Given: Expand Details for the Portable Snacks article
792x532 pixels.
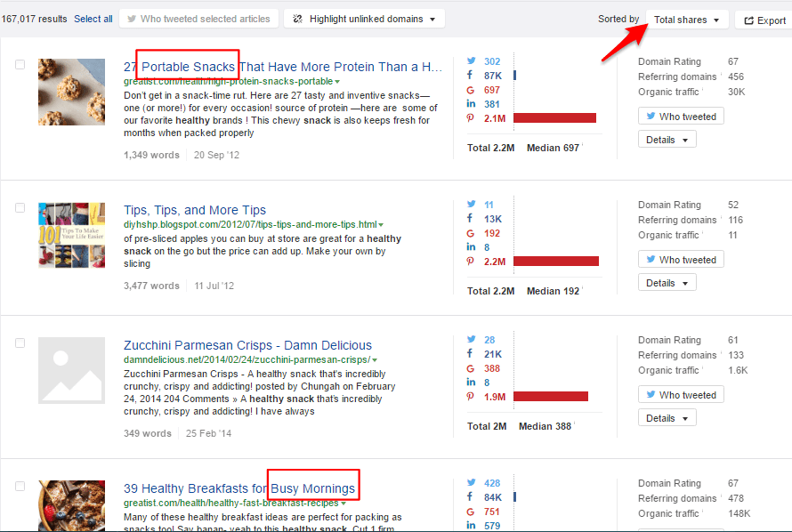Looking at the screenshot, I should tap(667, 140).
